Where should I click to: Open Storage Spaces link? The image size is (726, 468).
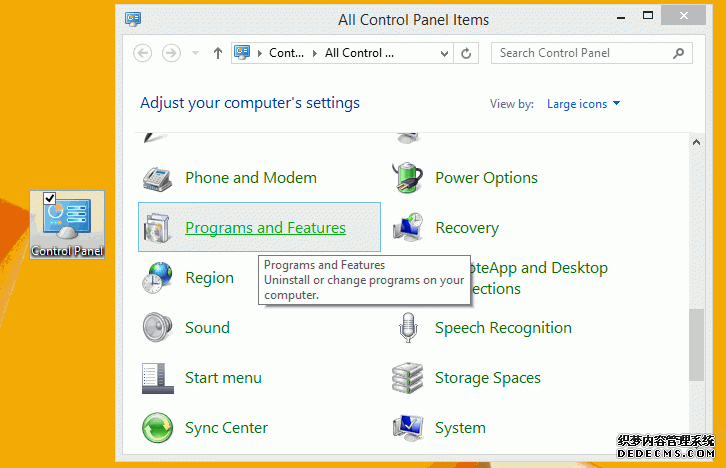488,378
